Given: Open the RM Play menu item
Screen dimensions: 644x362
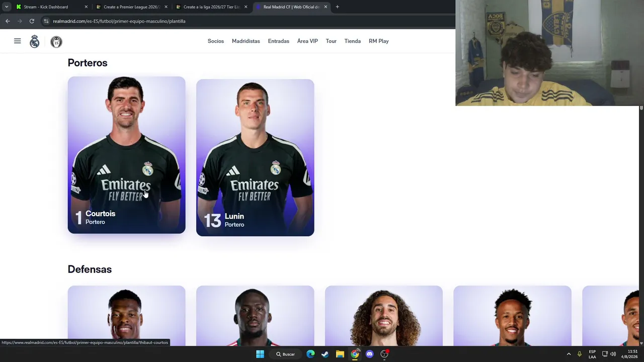Looking at the screenshot, I should point(379,41).
